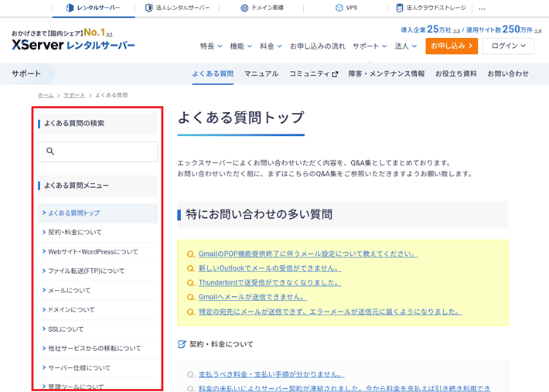Open the レンタルサーバー top service tab

(93, 8)
